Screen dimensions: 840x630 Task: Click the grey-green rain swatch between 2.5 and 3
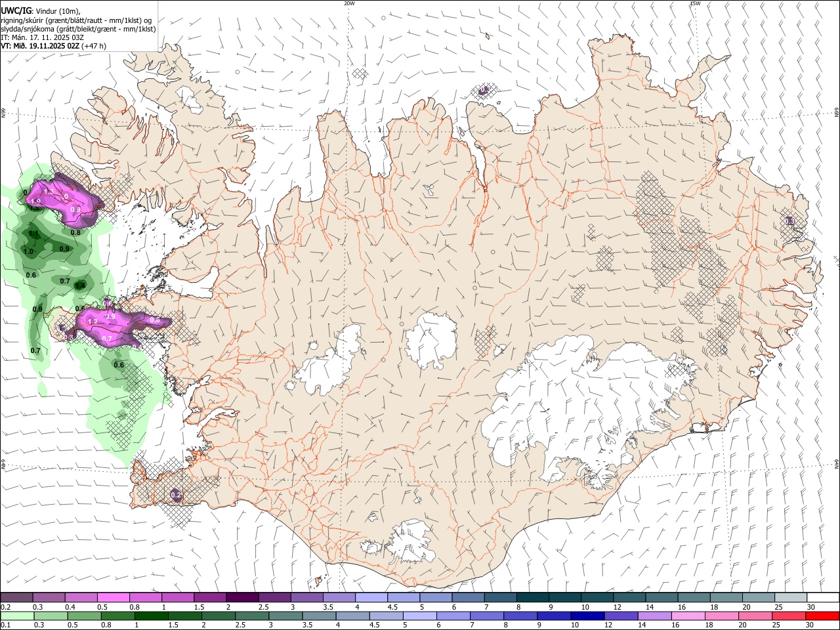(x=253, y=616)
